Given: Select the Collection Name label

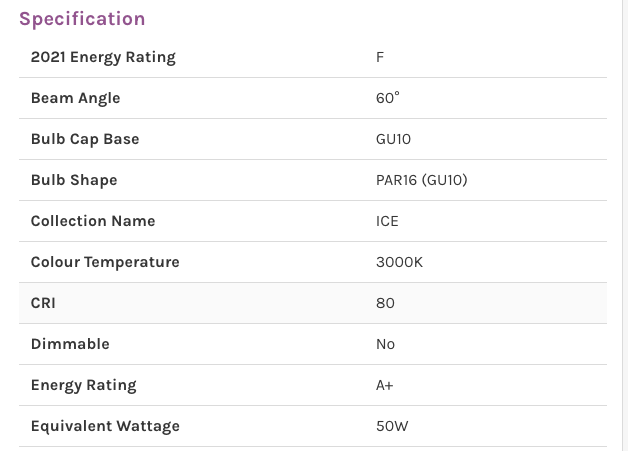Looking at the screenshot, I should [x=93, y=221].
